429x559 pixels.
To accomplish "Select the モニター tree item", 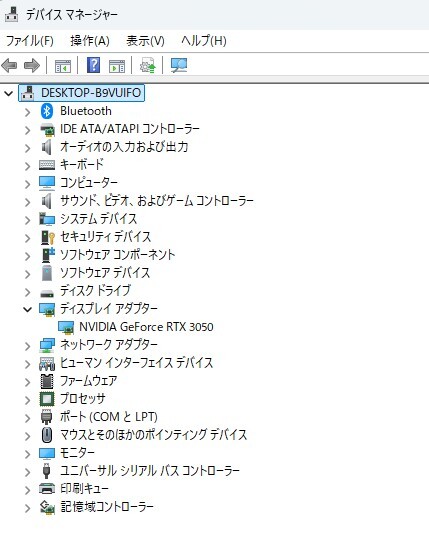I will pyautogui.click(x=77, y=453).
